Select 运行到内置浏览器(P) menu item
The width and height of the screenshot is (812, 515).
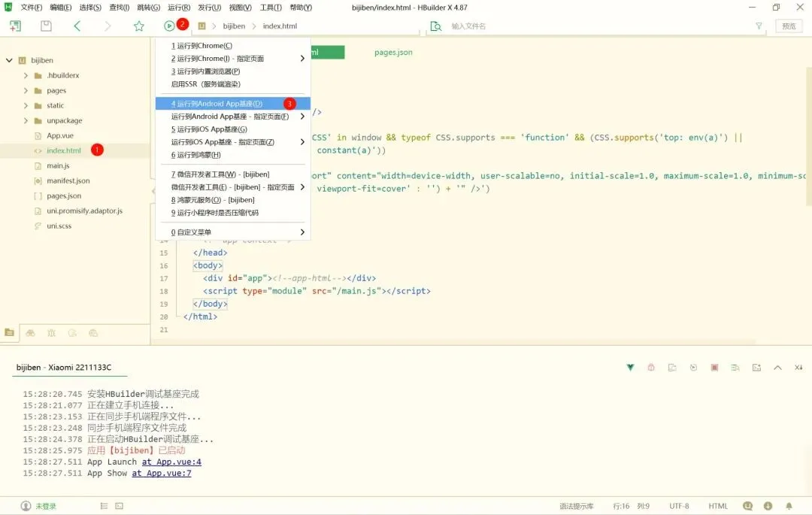pyautogui.click(x=233, y=71)
